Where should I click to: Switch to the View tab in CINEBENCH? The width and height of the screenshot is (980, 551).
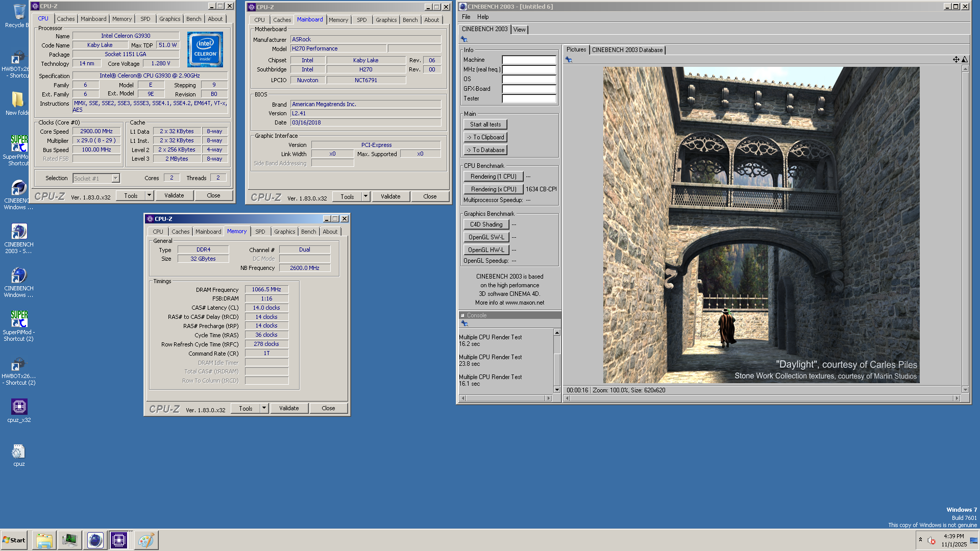pyautogui.click(x=520, y=30)
